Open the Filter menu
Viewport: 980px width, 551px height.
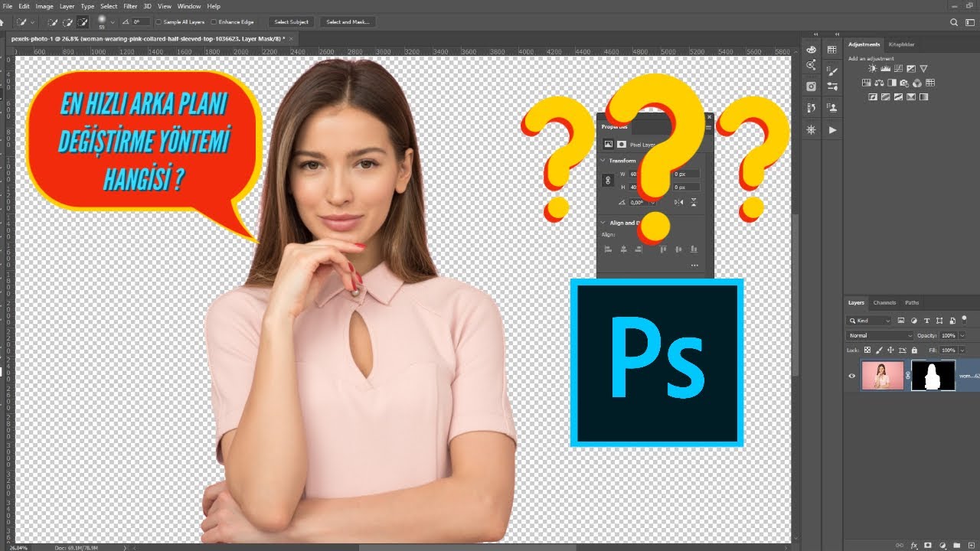(130, 6)
